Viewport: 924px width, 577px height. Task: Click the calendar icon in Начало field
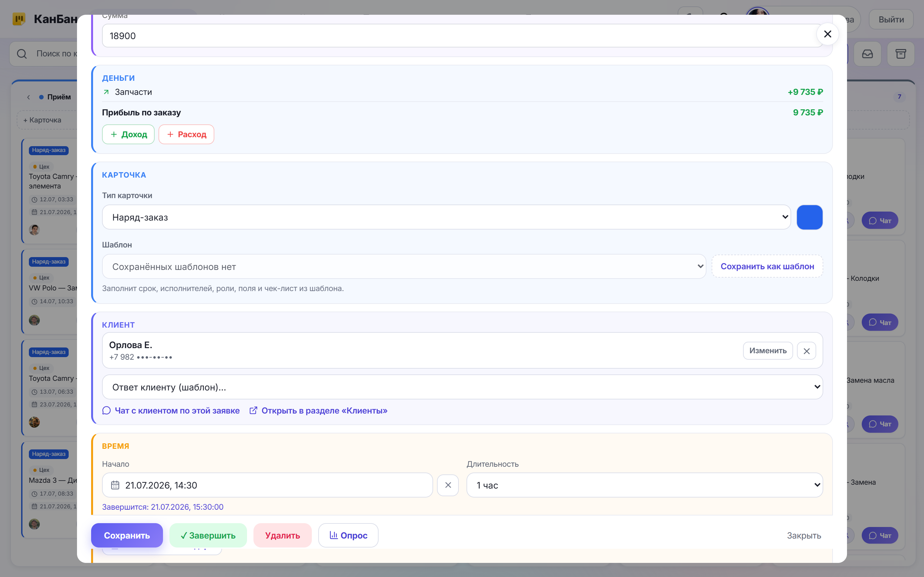click(x=115, y=485)
